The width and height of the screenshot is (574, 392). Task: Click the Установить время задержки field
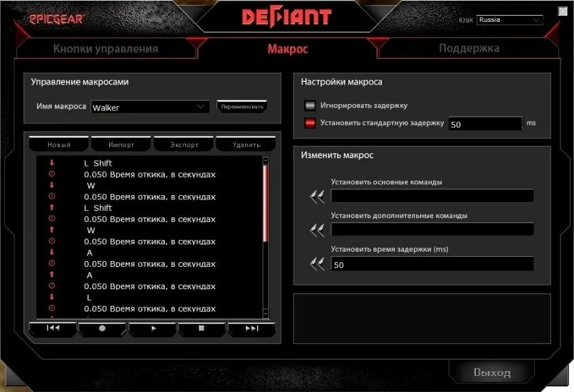[x=432, y=264]
